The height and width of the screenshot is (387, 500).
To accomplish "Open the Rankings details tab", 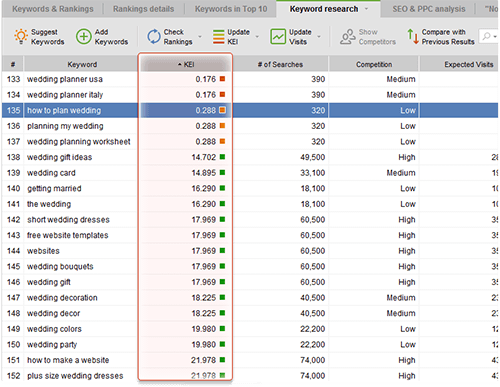I will tap(143, 9).
